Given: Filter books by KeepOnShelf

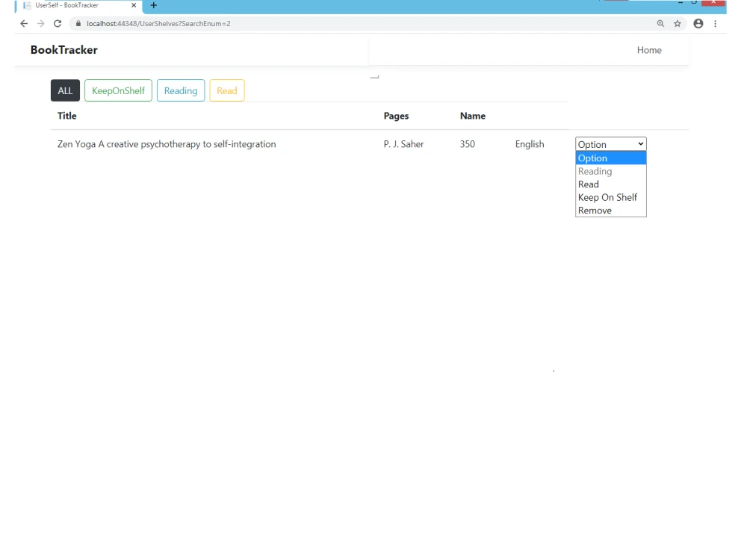Looking at the screenshot, I should click(x=118, y=90).
